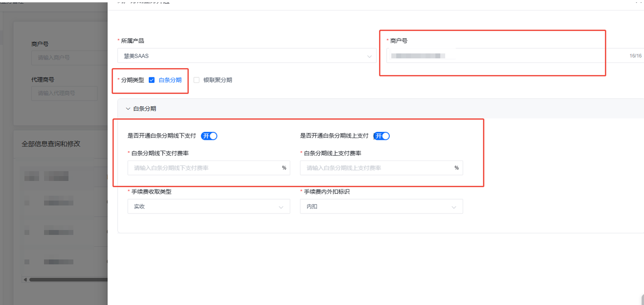The image size is (644, 305).
Task: Expand the 手续费内外扣标识 dropdown showing 内扣
Action: 381,207
